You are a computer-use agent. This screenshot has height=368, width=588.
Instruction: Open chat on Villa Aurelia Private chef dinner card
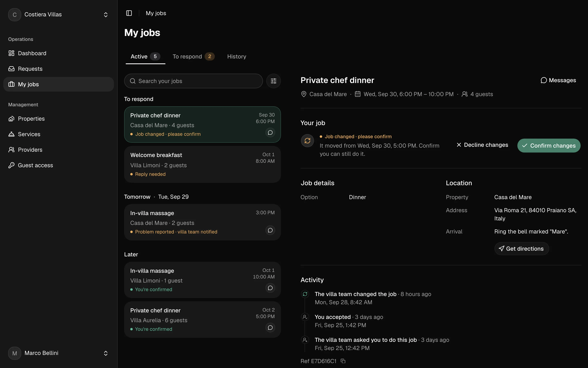point(270,328)
